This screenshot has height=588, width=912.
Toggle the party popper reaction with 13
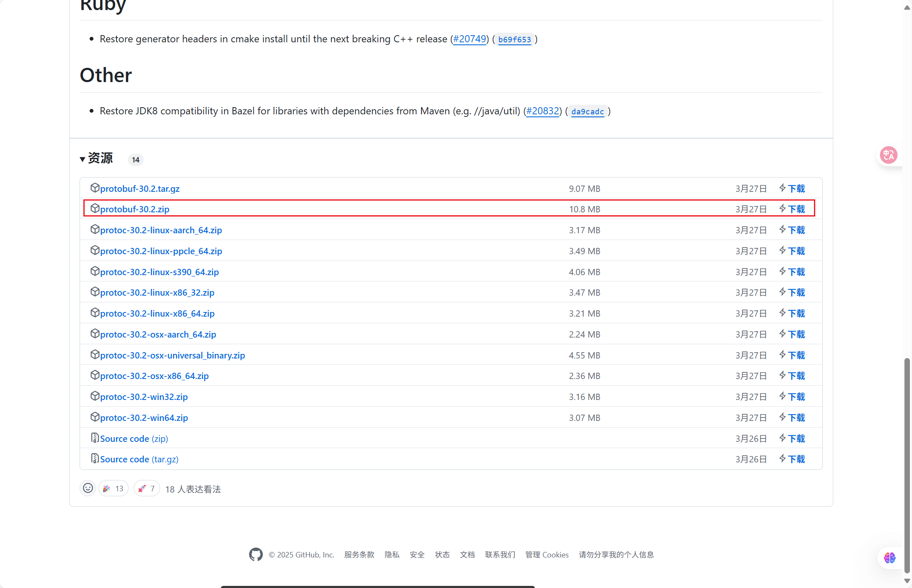[x=113, y=488]
